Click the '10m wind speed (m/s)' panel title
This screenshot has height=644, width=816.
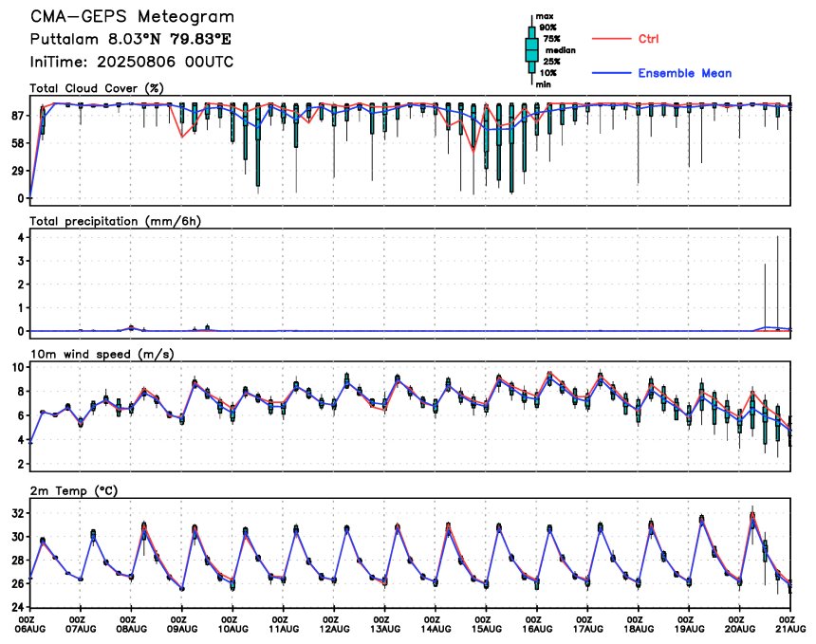pos(102,355)
